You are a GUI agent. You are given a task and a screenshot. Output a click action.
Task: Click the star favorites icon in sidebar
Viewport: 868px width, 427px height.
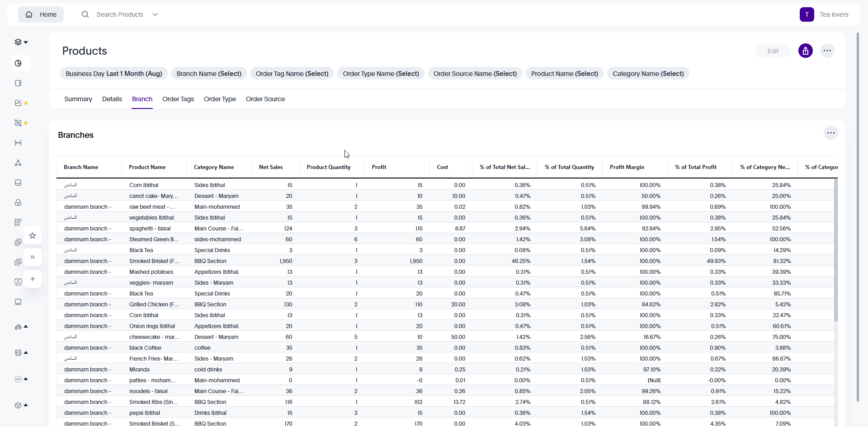pyautogui.click(x=33, y=235)
